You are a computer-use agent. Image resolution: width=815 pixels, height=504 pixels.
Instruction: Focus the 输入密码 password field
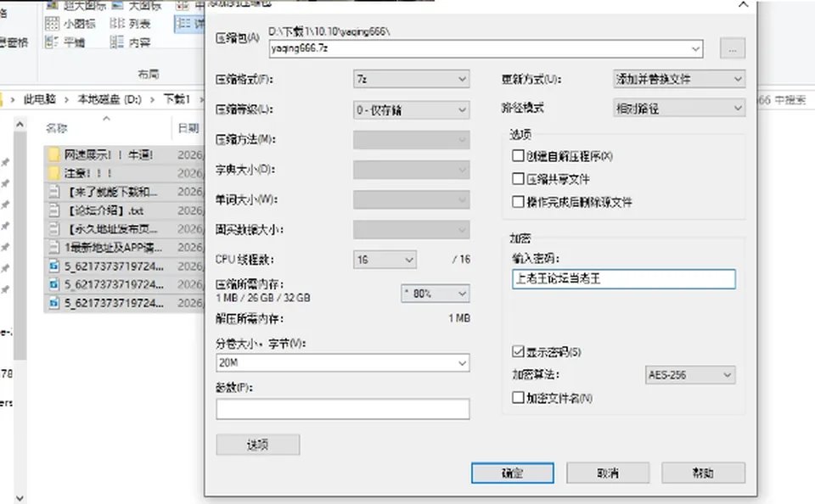click(x=624, y=279)
